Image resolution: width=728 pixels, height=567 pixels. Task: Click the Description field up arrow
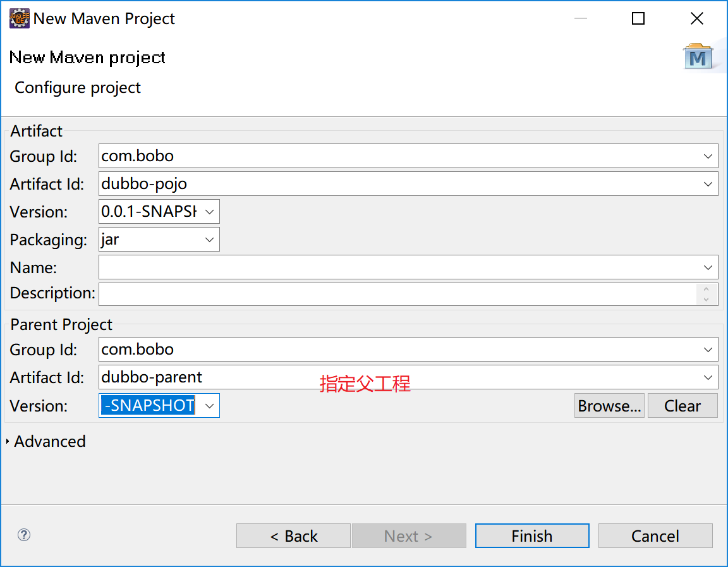(706, 289)
